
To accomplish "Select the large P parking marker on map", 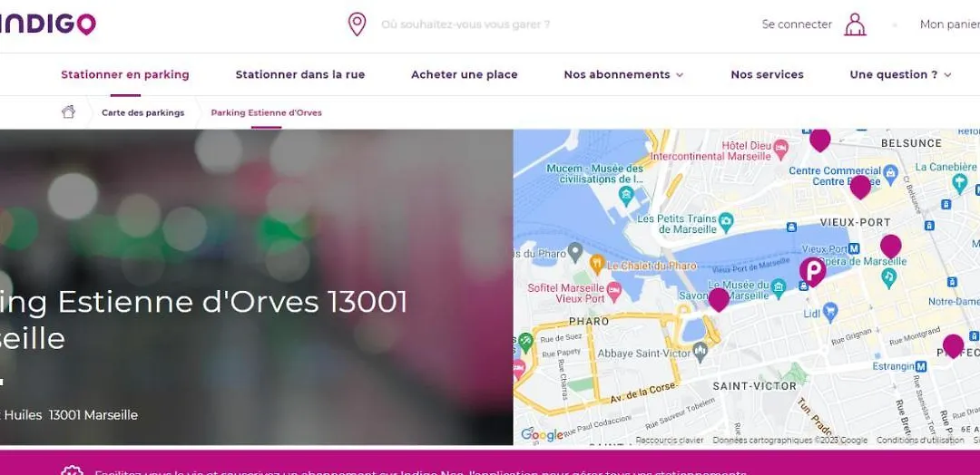I will tap(812, 272).
